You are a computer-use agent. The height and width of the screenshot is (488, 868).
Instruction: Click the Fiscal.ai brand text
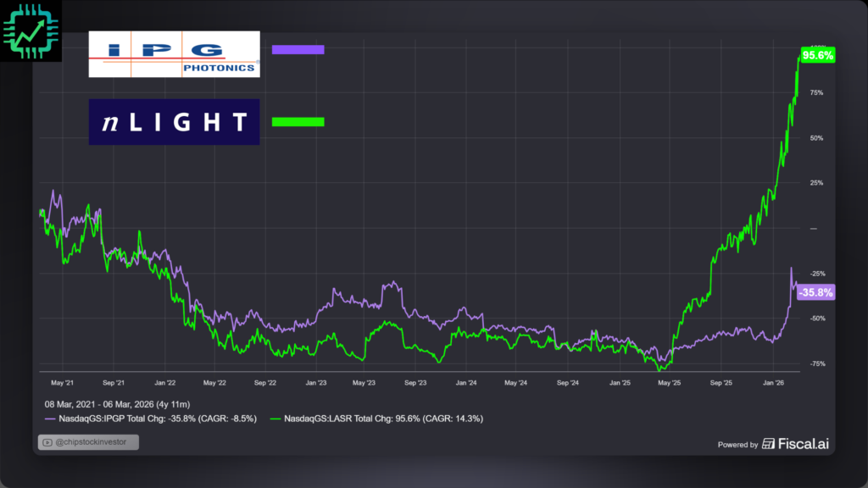[x=804, y=444]
